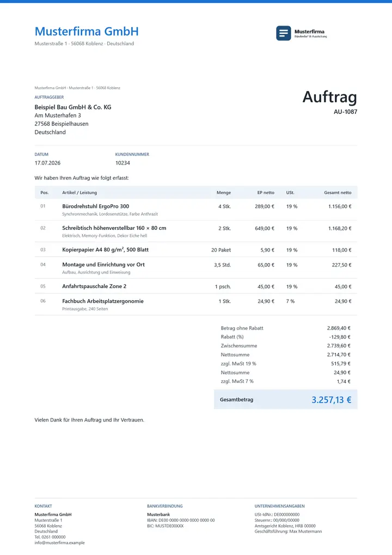Click Nettosumme value 2.714,70 €
This screenshot has height=555, width=392.
click(x=339, y=355)
